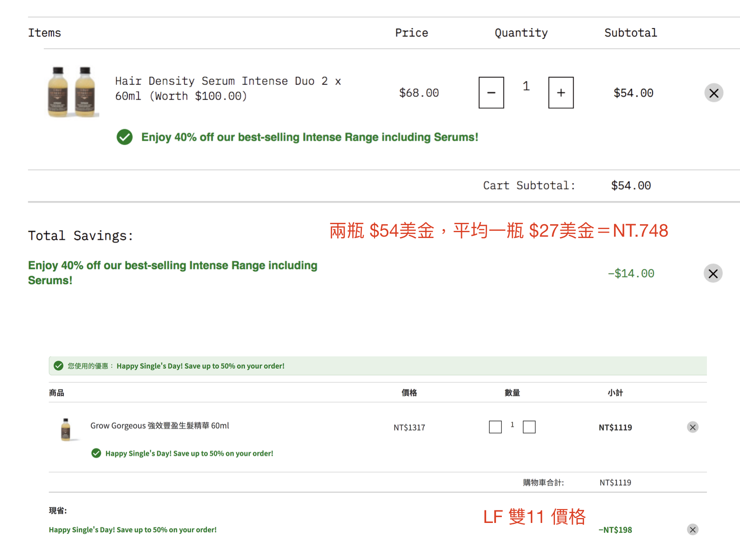Click the 小計 column header

click(615, 393)
